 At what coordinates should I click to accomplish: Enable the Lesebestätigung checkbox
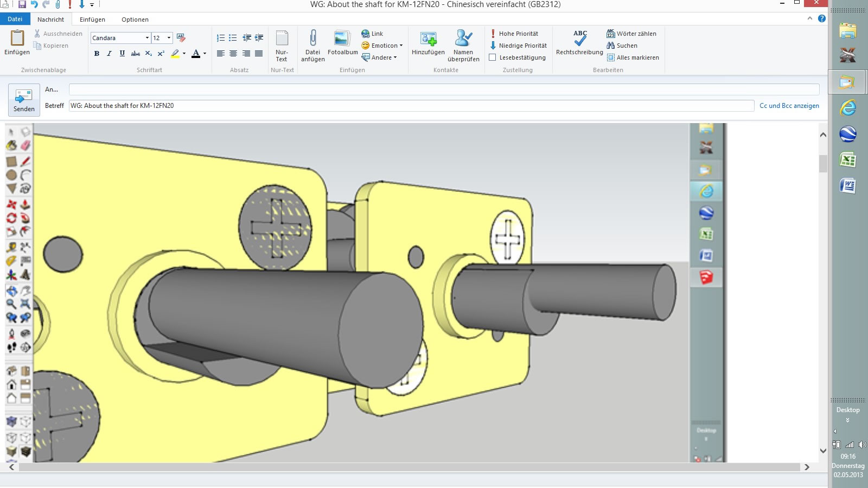coord(493,57)
